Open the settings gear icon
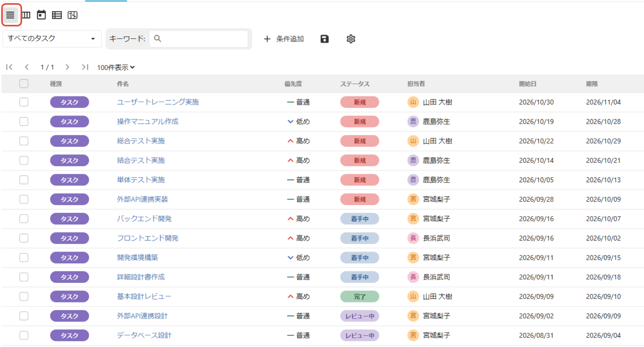Image resolution: width=644 pixels, height=347 pixels. [351, 39]
